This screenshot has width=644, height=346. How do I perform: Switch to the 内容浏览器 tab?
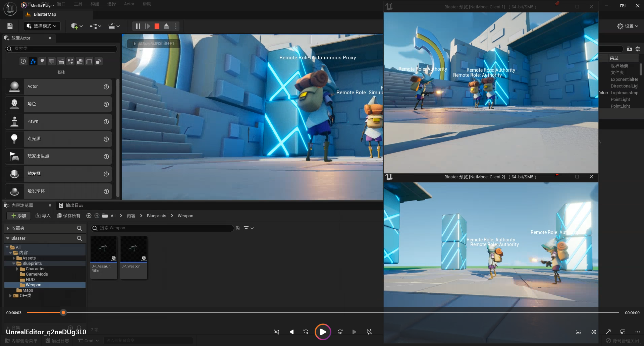[22, 206]
